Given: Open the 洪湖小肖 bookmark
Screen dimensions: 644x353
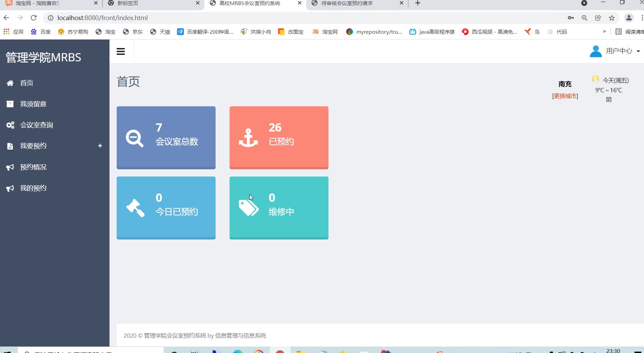Looking at the screenshot, I should (256, 32).
